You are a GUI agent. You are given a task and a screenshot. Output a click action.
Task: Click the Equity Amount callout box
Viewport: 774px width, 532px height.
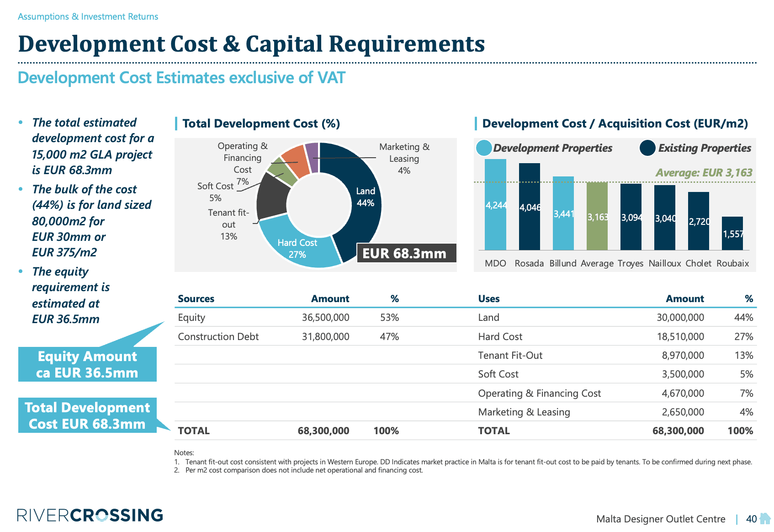coord(87,364)
